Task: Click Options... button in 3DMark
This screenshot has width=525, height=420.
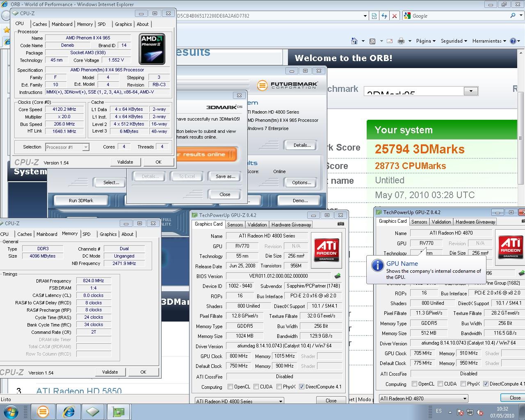Action: [x=302, y=183]
